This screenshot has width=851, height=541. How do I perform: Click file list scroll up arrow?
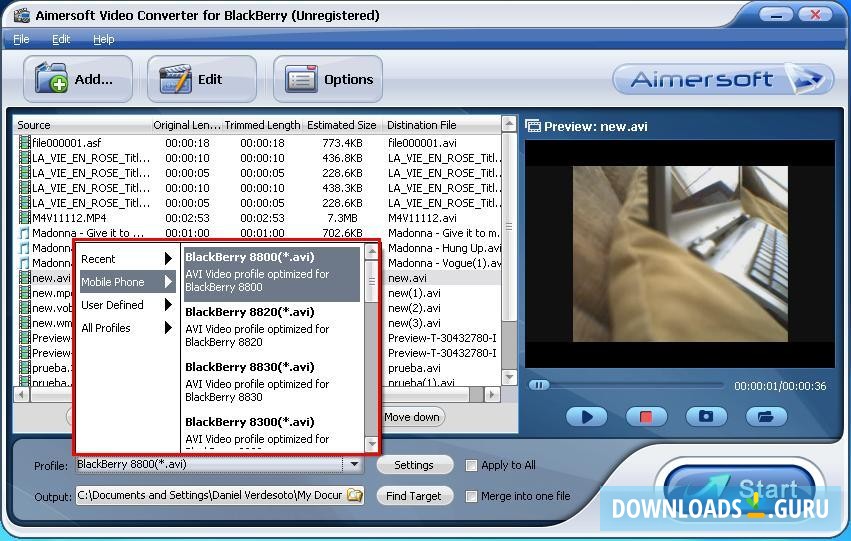pos(509,124)
